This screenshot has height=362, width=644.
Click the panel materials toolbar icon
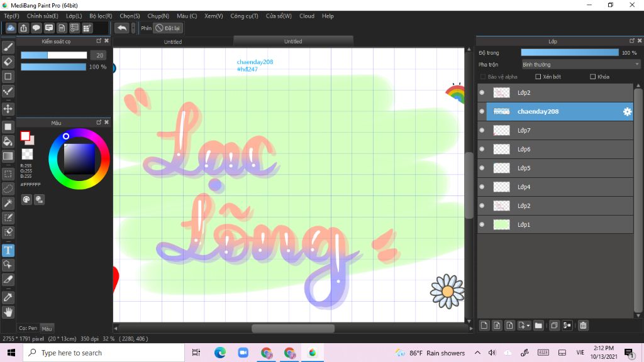87,28
